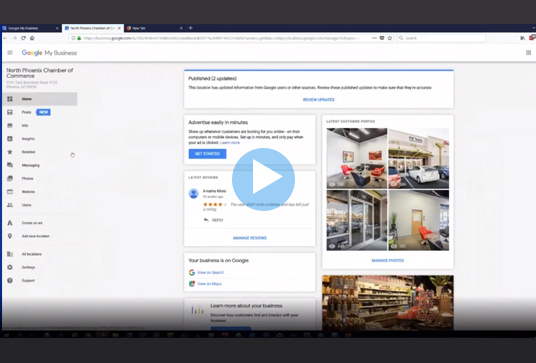Open the page actions ellipsis in the address bar
The height and width of the screenshot is (363, 536).
pyautogui.click(x=374, y=38)
